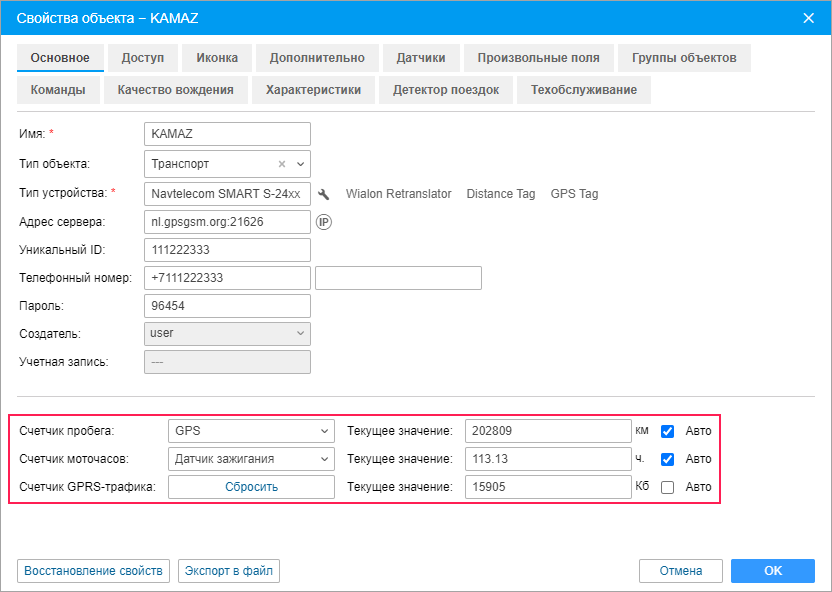Select the Техобслуживание tab
832x592 pixels.
coord(584,90)
